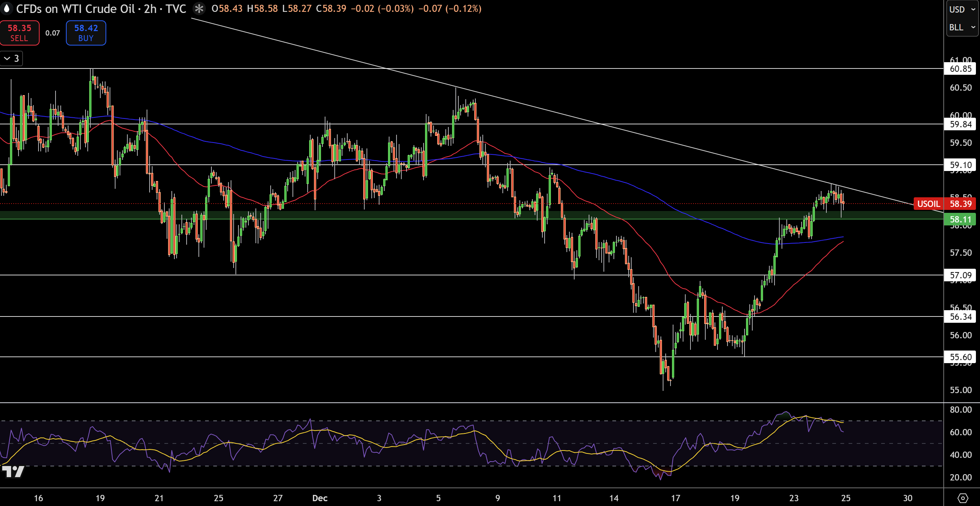This screenshot has height=506, width=980.
Task: Click the open value O58.43
Action: 227,9
